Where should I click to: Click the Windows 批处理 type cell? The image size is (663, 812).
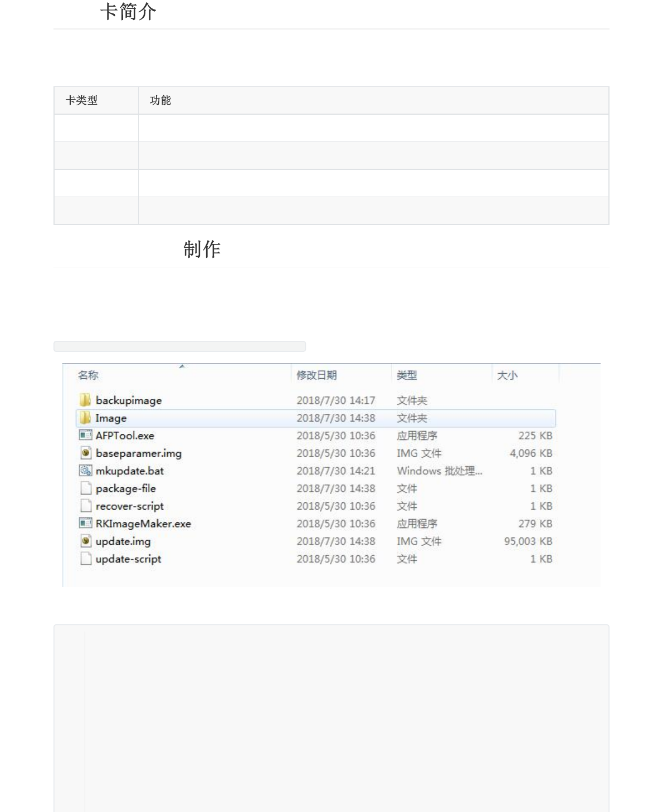[x=440, y=471]
